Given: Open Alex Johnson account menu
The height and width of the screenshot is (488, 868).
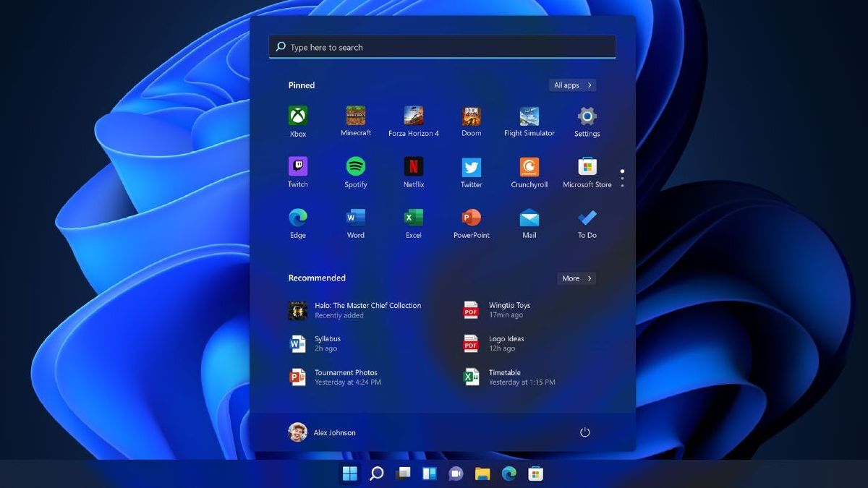Looking at the screenshot, I should (322, 432).
